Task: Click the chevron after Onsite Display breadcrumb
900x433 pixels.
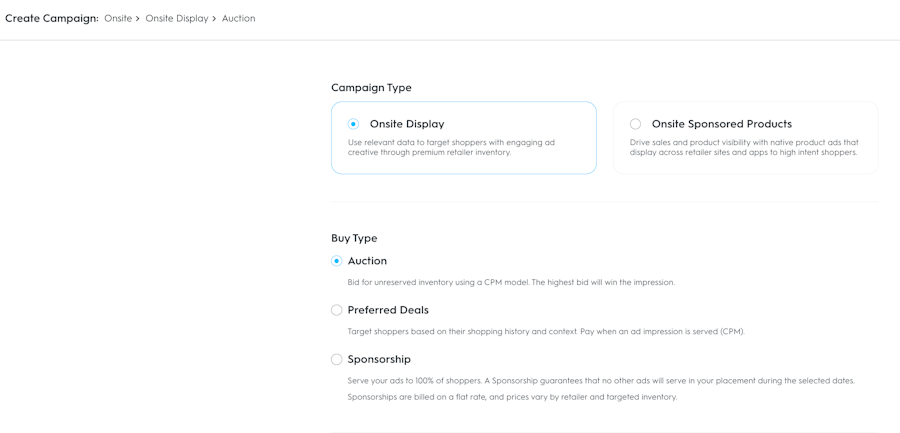Action: [214, 19]
